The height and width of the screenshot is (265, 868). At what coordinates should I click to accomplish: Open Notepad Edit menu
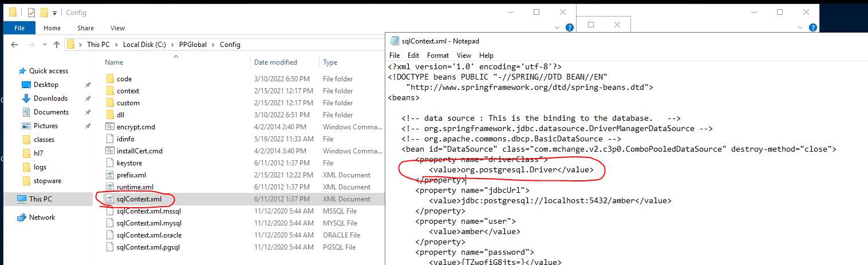(413, 56)
